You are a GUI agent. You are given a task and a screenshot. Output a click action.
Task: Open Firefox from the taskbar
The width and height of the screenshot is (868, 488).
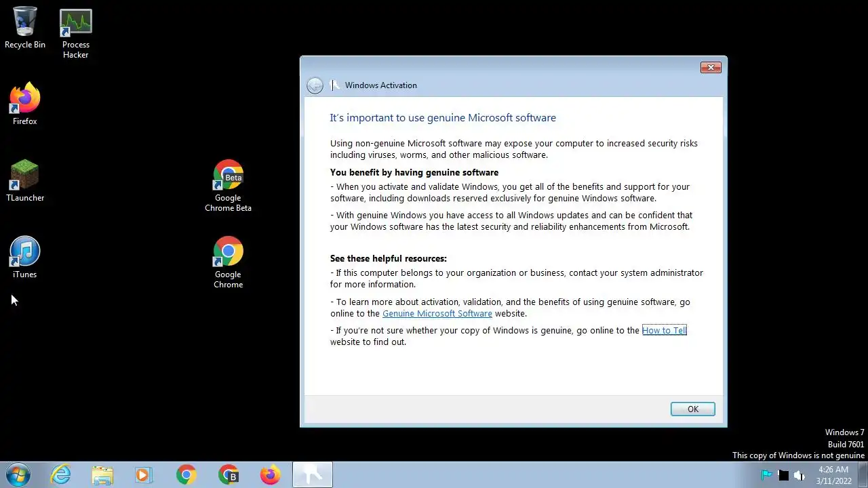point(271,475)
